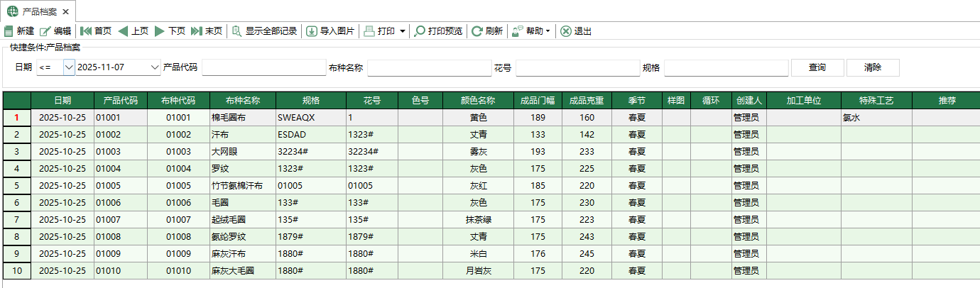Screen dimensions: 980x288
Task: Click the 规格 filter input field
Action: pyautogui.click(x=726, y=67)
